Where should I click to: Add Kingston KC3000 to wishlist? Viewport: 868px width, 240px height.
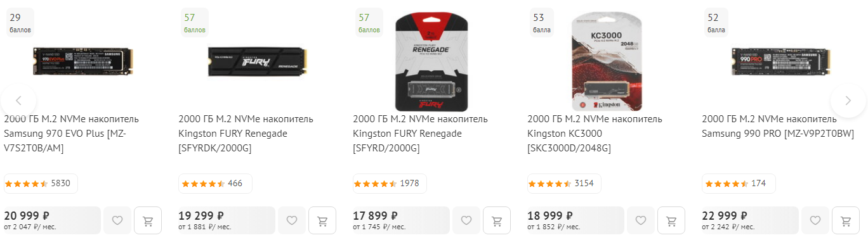641,220
